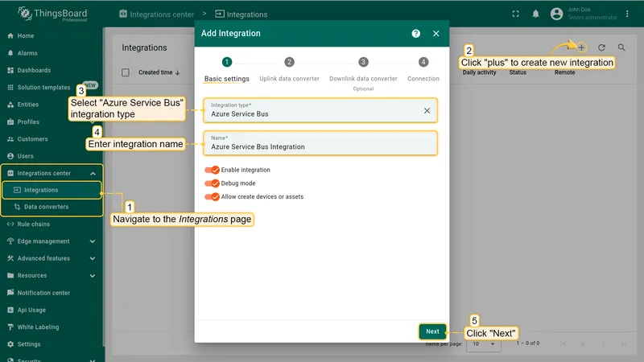Click the Daily activity column header
Screen dimensions: 644x362
tap(479, 72)
